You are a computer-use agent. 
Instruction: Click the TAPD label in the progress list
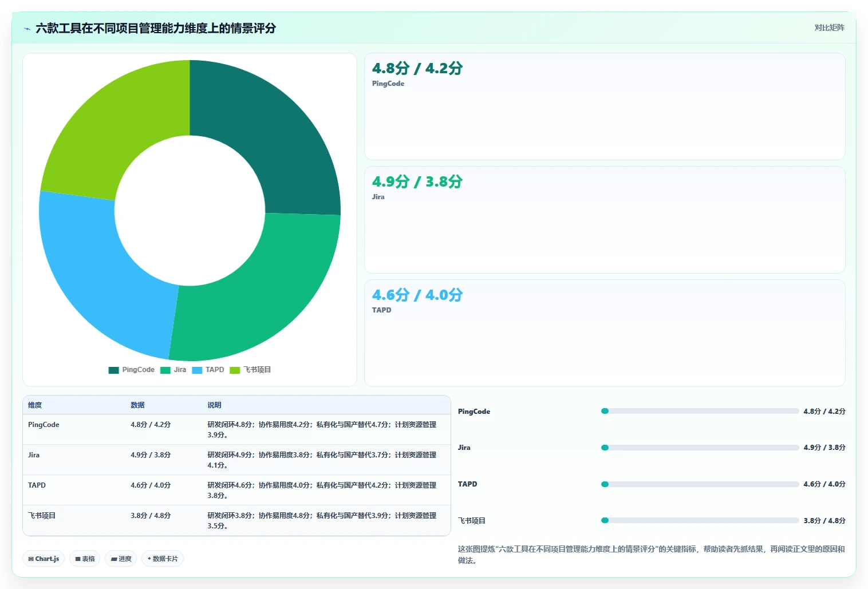click(468, 484)
